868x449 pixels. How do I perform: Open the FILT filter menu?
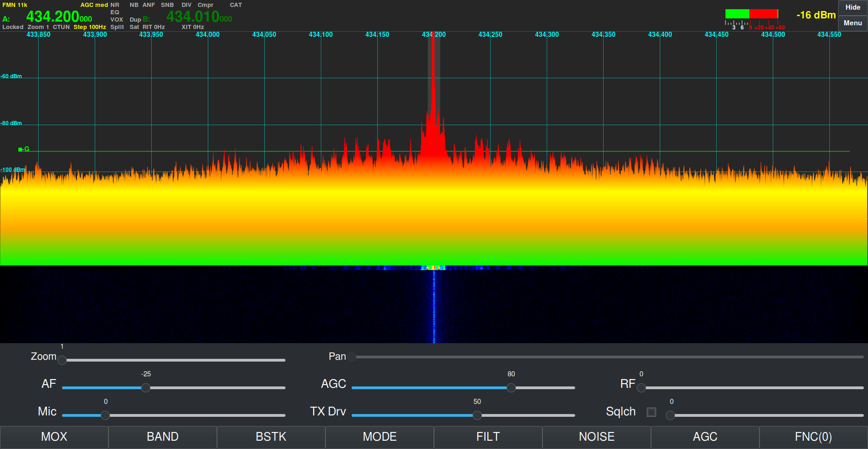[x=488, y=437]
